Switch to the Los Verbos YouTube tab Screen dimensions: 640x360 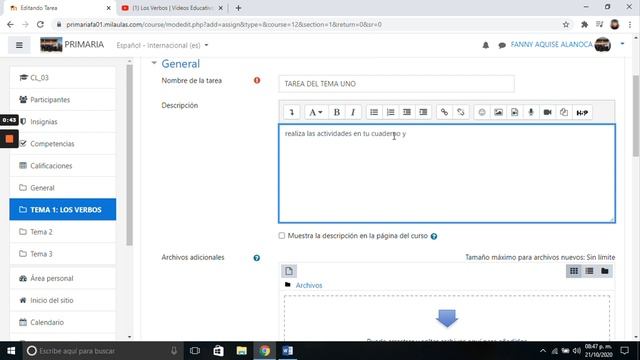click(x=172, y=8)
